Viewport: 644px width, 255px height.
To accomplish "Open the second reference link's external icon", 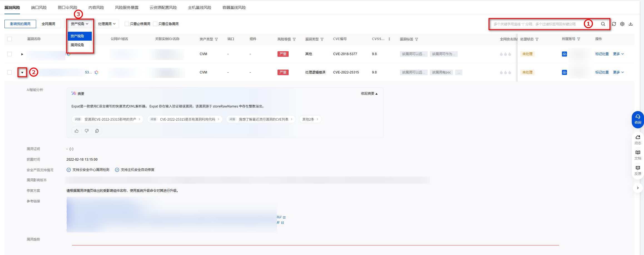I will coord(283,223).
